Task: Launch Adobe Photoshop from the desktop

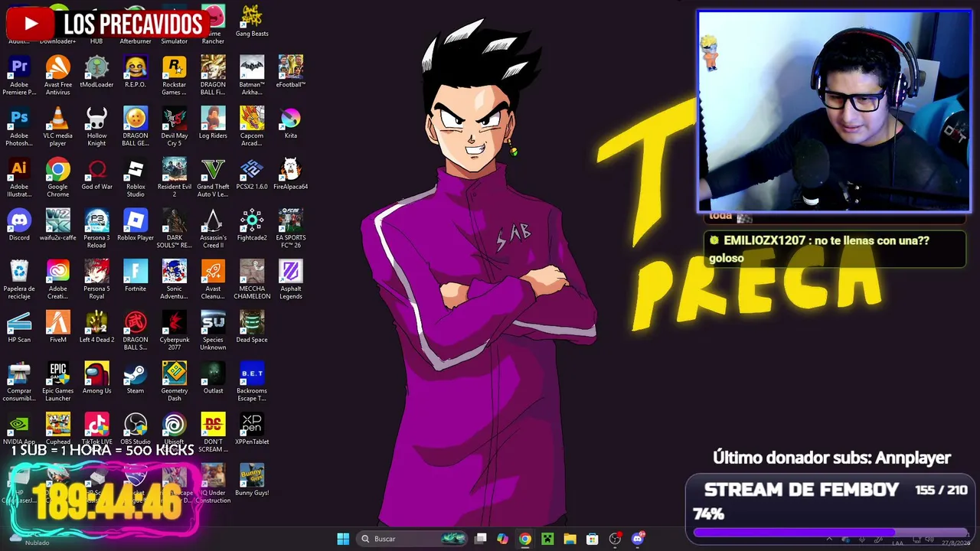Action: point(19,126)
